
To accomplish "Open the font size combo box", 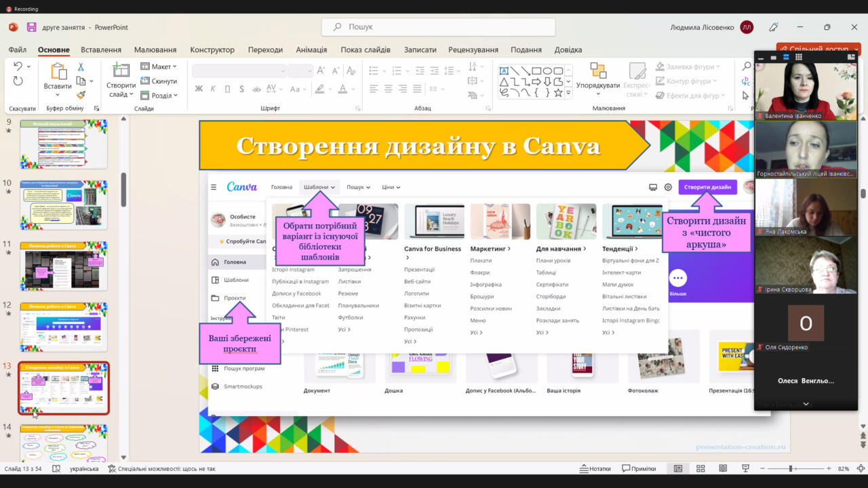I will click(x=300, y=70).
